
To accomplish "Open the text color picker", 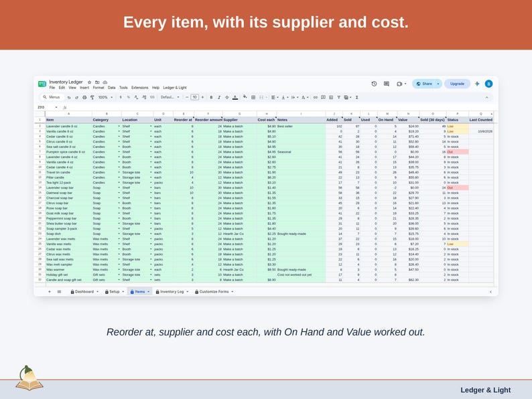I will 235,97.
